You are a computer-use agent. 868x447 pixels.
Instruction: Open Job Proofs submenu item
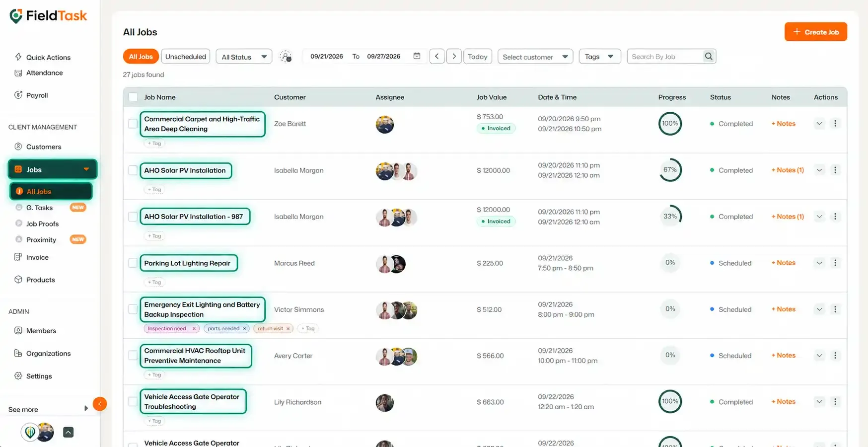coord(42,223)
